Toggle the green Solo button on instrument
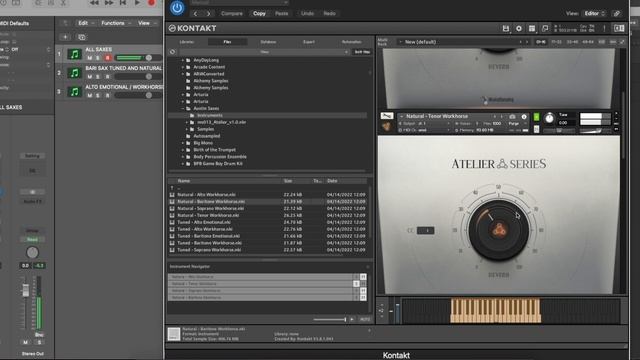This screenshot has width=640, height=360. pyautogui.click(x=536, y=118)
